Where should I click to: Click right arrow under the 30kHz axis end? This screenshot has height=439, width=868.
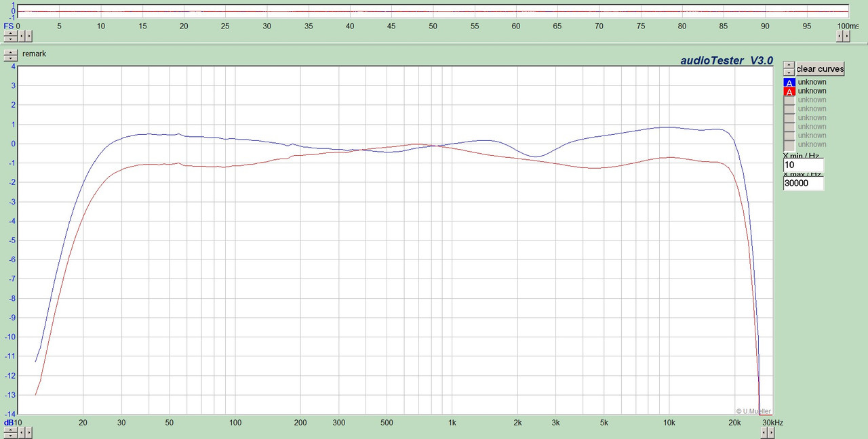(x=771, y=432)
